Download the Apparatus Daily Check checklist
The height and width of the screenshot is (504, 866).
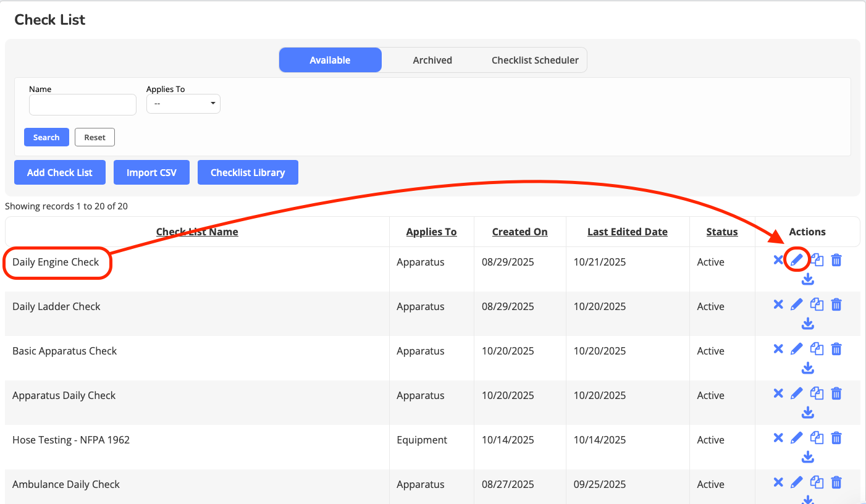pyautogui.click(x=807, y=413)
